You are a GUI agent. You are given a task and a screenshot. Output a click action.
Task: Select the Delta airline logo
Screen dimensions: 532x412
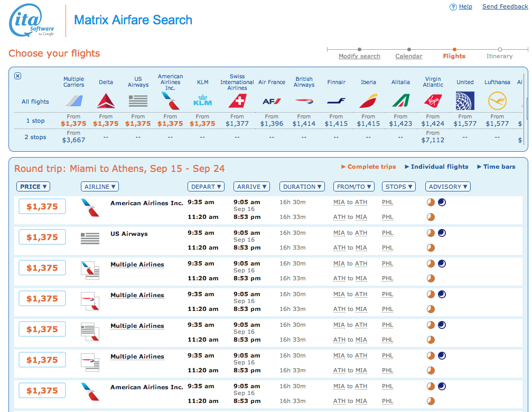pos(106,101)
